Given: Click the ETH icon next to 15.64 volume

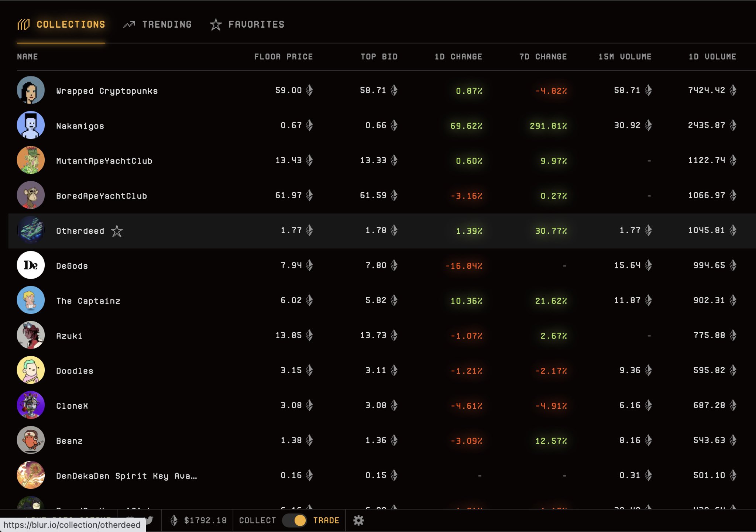Looking at the screenshot, I should tap(648, 265).
